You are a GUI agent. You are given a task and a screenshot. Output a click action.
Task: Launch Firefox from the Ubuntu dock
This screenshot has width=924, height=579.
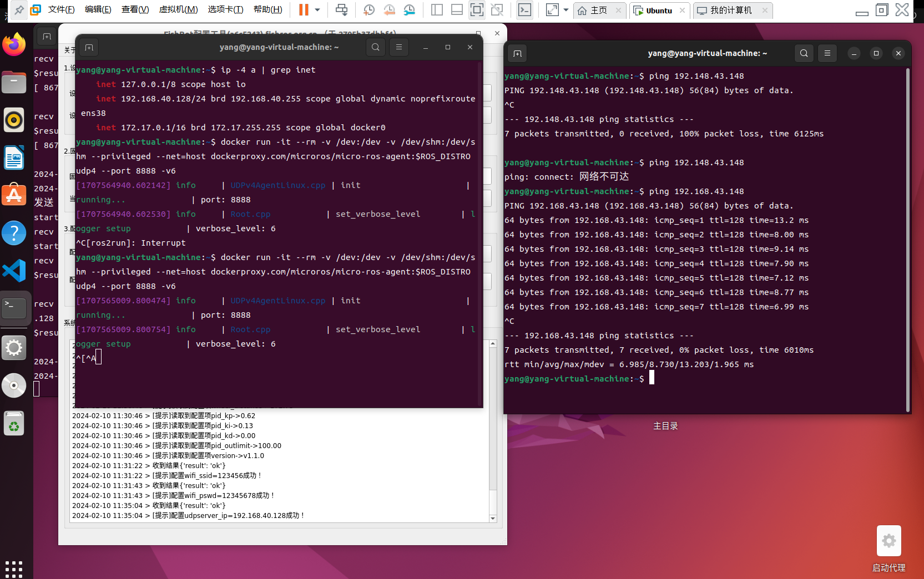tap(14, 45)
